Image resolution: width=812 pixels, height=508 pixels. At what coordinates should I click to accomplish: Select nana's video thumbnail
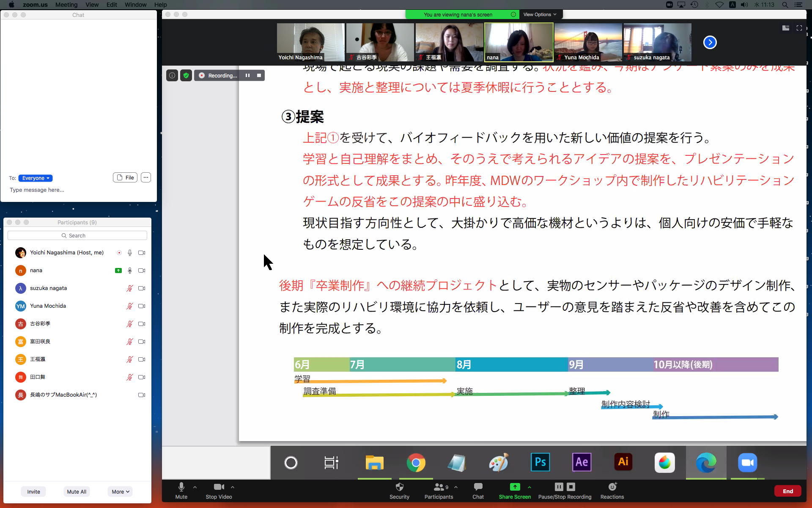click(x=518, y=41)
